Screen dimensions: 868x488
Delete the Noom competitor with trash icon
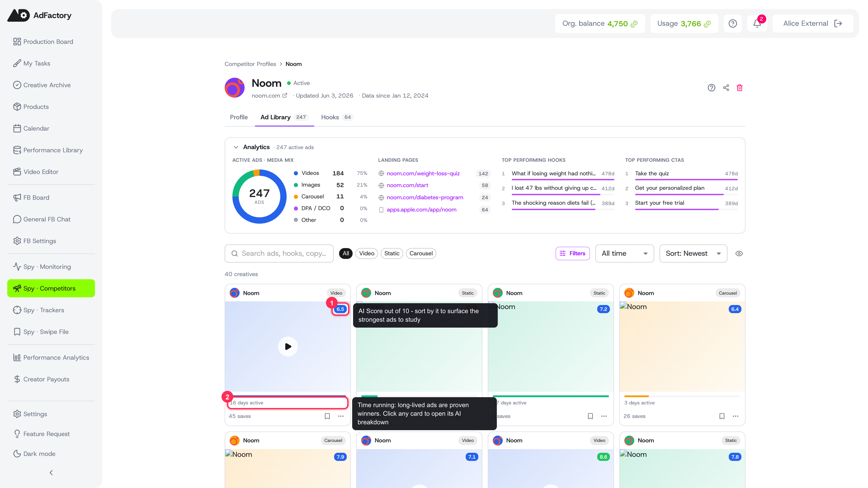pos(739,88)
